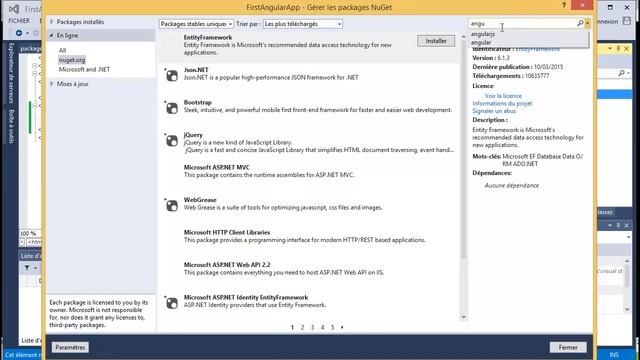Close the NuGet package manager dialog
640x360 pixels.
click(x=582, y=5)
